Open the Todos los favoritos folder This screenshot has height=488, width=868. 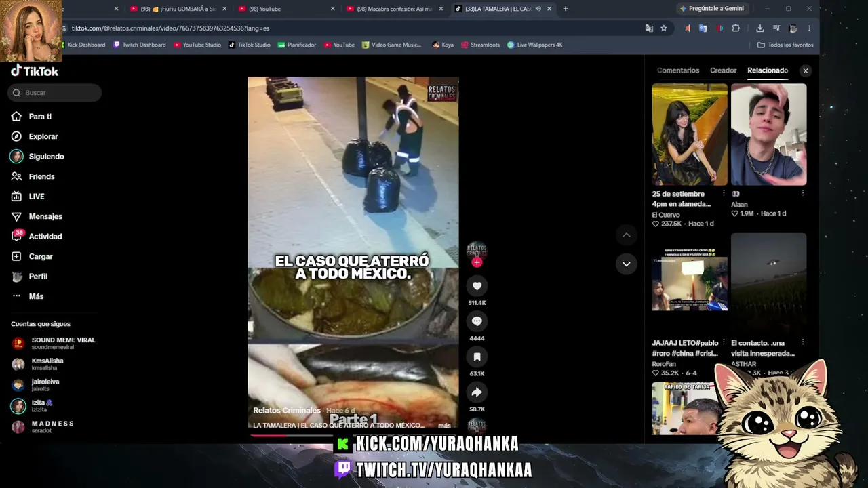(785, 45)
